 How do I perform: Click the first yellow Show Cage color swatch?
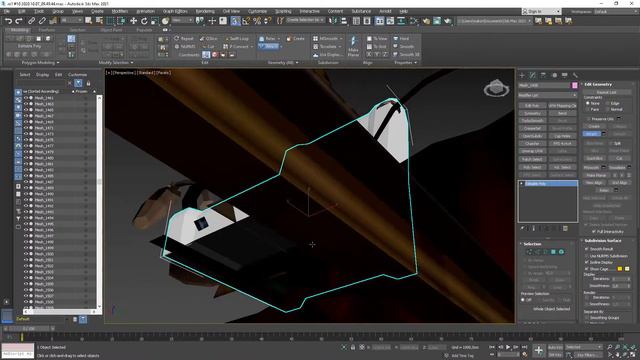coord(620,269)
